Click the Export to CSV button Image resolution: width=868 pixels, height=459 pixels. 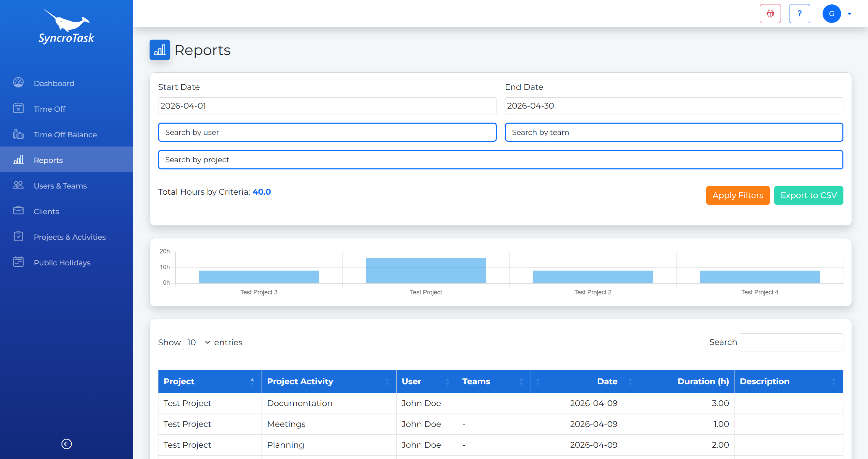(x=808, y=195)
